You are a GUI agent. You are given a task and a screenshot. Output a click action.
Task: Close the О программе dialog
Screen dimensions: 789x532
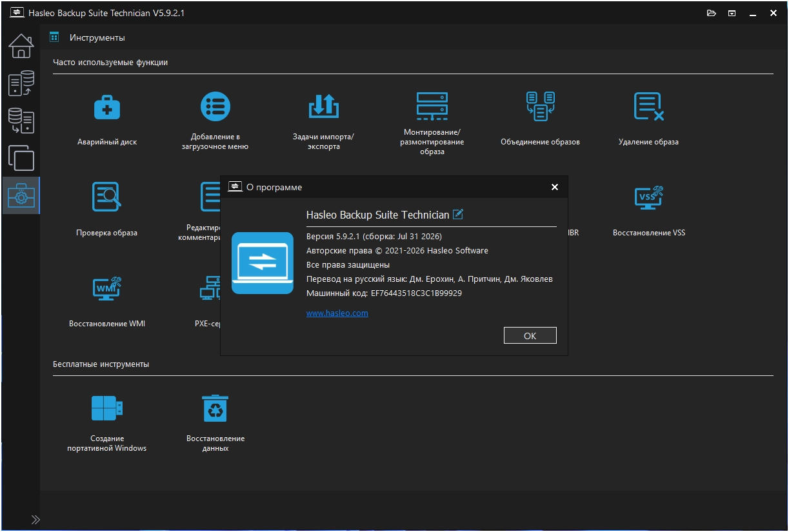[554, 187]
